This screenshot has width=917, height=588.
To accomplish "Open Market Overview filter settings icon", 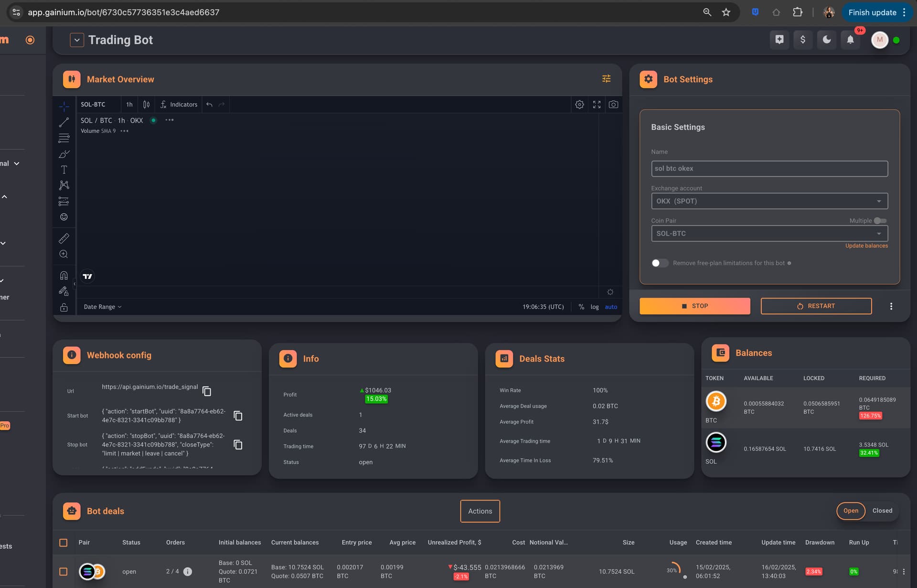I will click(606, 79).
